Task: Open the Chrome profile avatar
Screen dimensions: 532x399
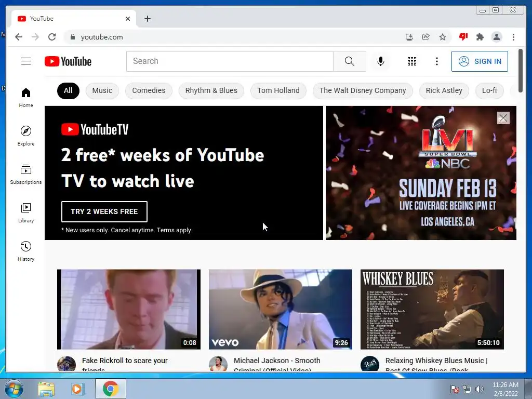Action: click(497, 37)
